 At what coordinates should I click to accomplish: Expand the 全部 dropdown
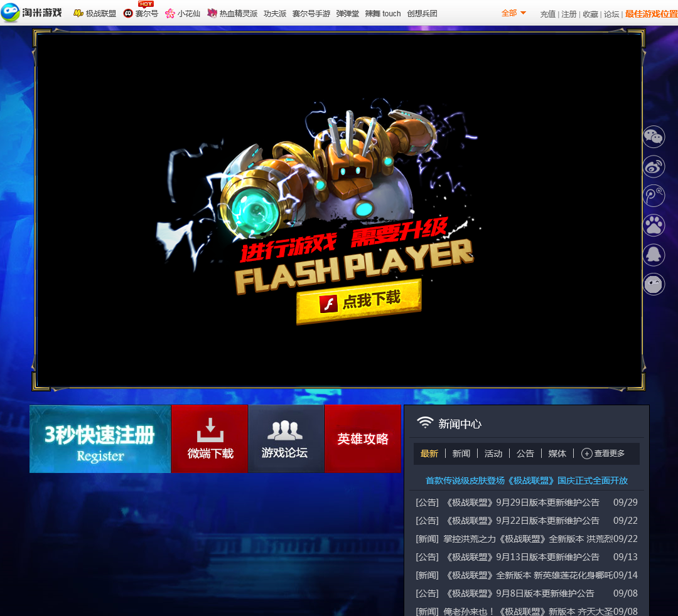point(514,13)
